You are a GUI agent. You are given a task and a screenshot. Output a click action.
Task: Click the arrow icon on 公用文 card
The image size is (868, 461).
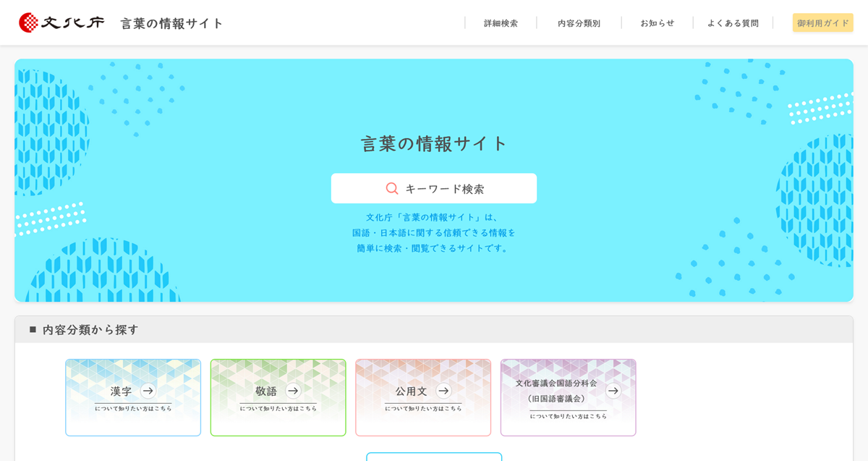[443, 391]
